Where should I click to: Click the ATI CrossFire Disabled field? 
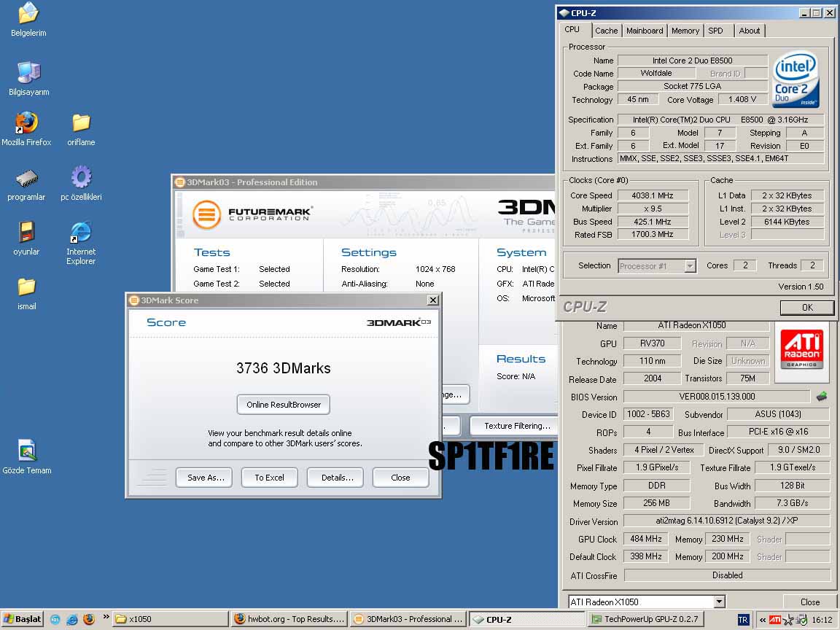coord(727,575)
